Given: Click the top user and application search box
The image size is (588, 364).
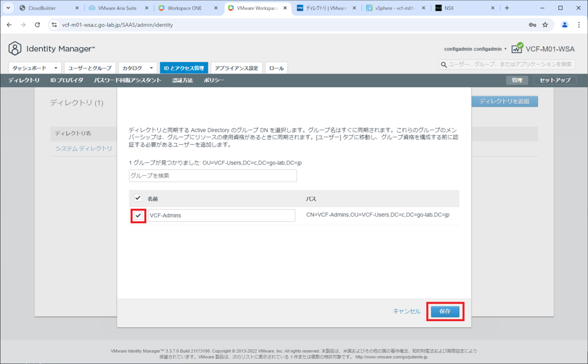Looking at the screenshot, I should [x=507, y=64].
